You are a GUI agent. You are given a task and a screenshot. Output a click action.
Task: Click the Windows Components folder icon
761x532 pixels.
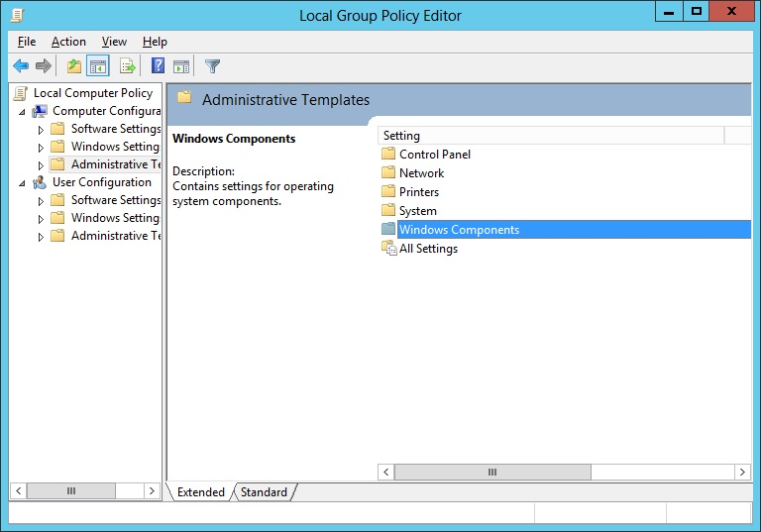388,229
